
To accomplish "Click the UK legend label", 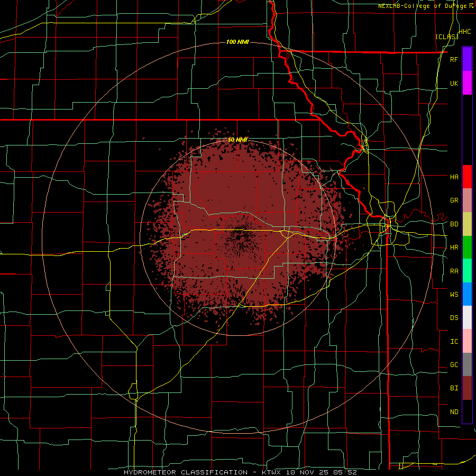I will click(x=454, y=83).
